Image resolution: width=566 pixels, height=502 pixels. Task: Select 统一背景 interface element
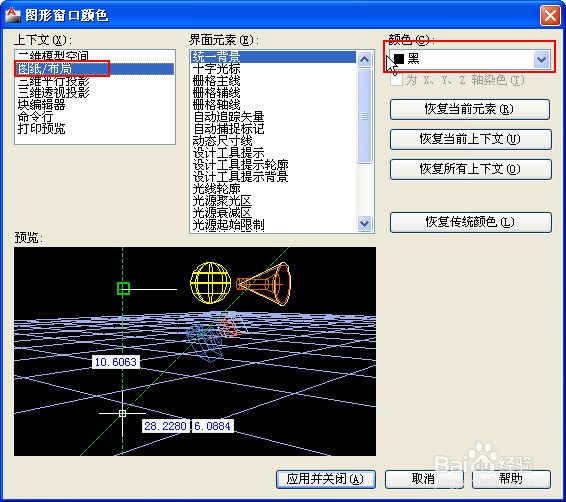[x=273, y=57]
